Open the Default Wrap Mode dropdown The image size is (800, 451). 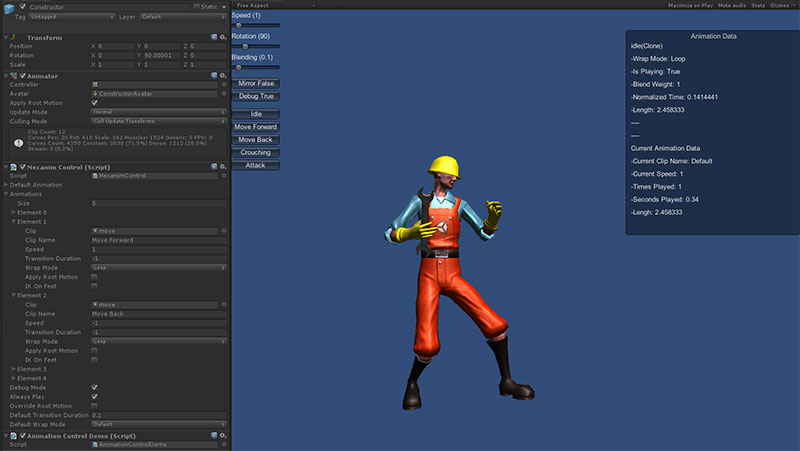click(x=159, y=424)
